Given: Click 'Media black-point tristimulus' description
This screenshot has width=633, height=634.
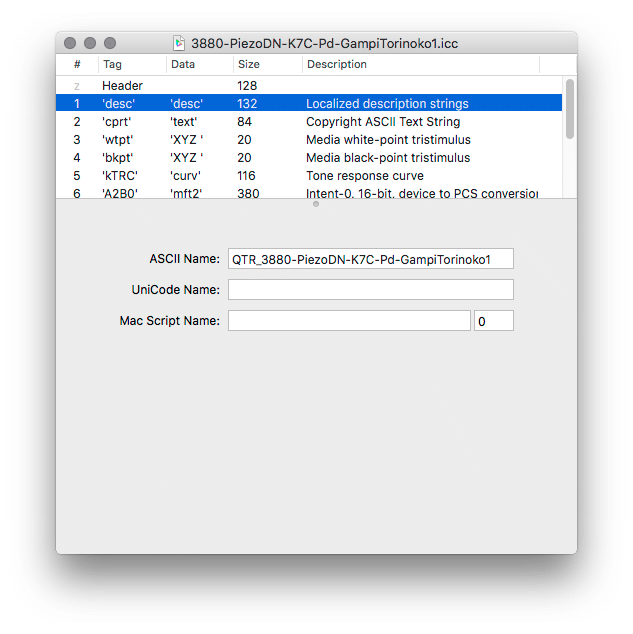Looking at the screenshot, I should point(388,158).
